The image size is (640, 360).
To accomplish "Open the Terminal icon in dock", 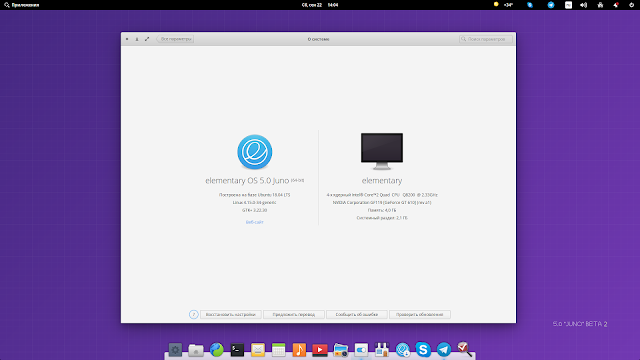I will pyautogui.click(x=237, y=350).
